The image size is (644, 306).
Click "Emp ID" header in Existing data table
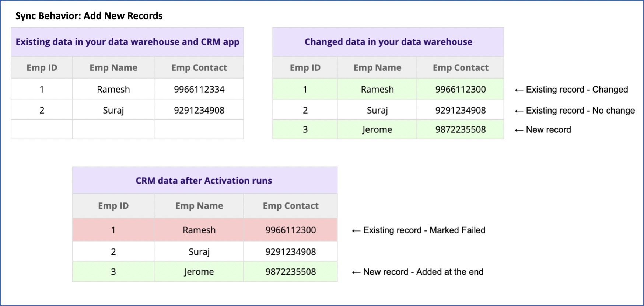tap(42, 67)
